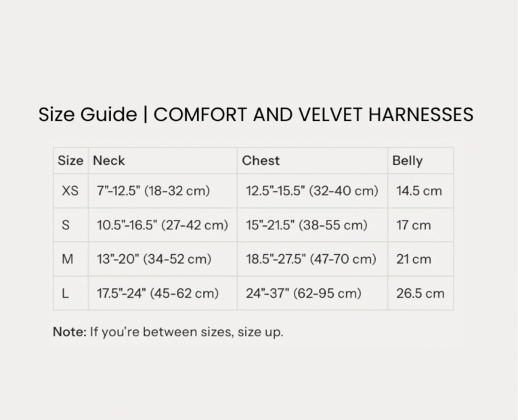Select L chest value 24"-37"
Image resolution: width=518 pixels, height=420 pixels.
pyautogui.click(x=303, y=294)
